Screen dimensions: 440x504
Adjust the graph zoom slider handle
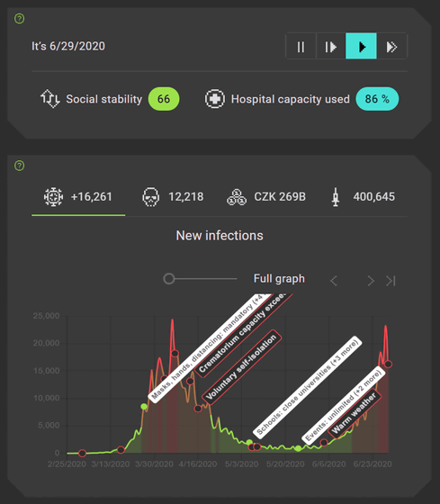(169, 279)
